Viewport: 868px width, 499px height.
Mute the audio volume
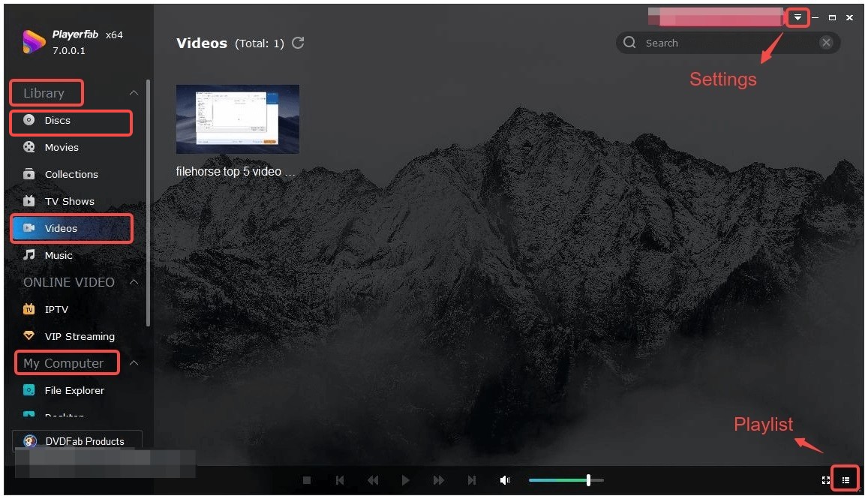(505, 479)
